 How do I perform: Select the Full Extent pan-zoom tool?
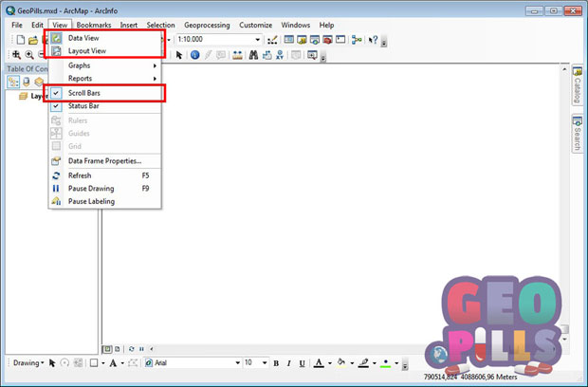(x=16, y=55)
